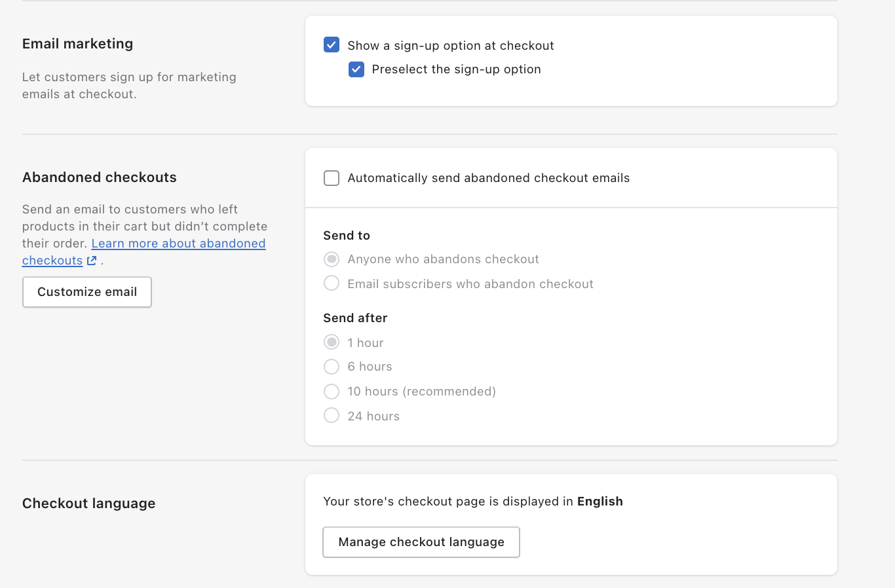Click the 'Checkout language' section heading
Image resolution: width=895 pixels, height=588 pixels.
(x=88, y=504)
